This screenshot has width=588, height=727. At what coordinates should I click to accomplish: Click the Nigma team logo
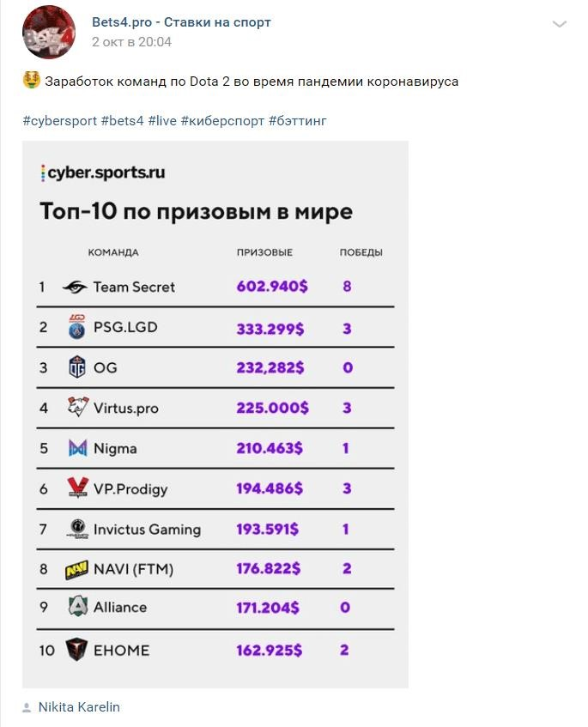(77, 448)
